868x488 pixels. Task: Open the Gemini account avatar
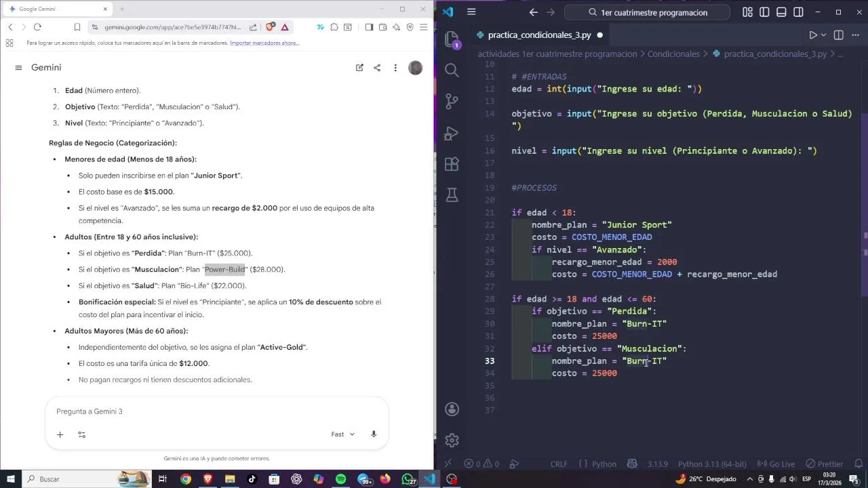point(416,68)
